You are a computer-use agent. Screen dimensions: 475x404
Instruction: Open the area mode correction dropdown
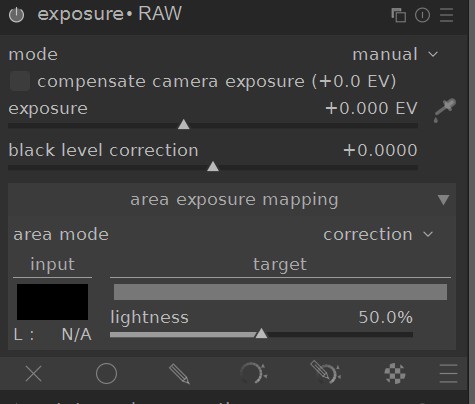click(378, 235)
